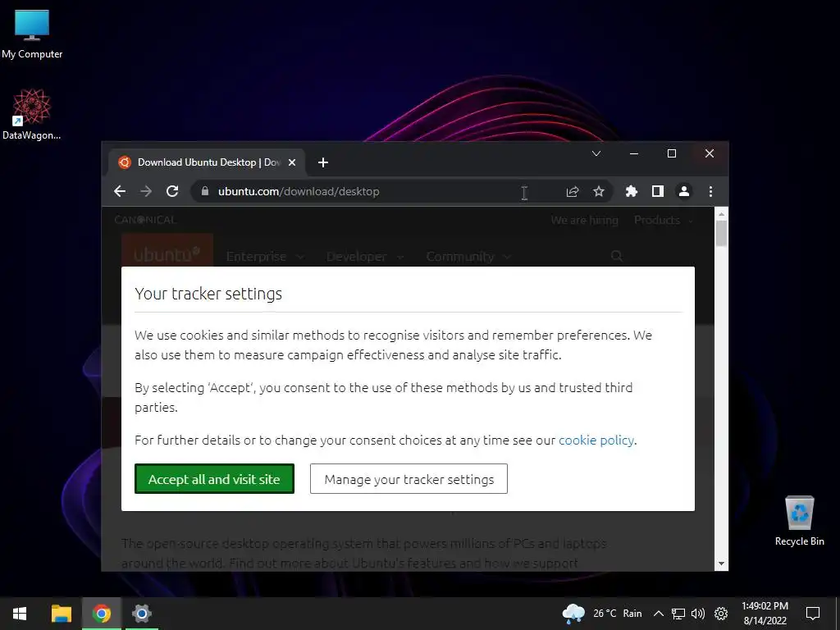Minimize the Chrome window
Image resolution: width=840 pixels, height=630 pixels.
(x=634, y=153)
